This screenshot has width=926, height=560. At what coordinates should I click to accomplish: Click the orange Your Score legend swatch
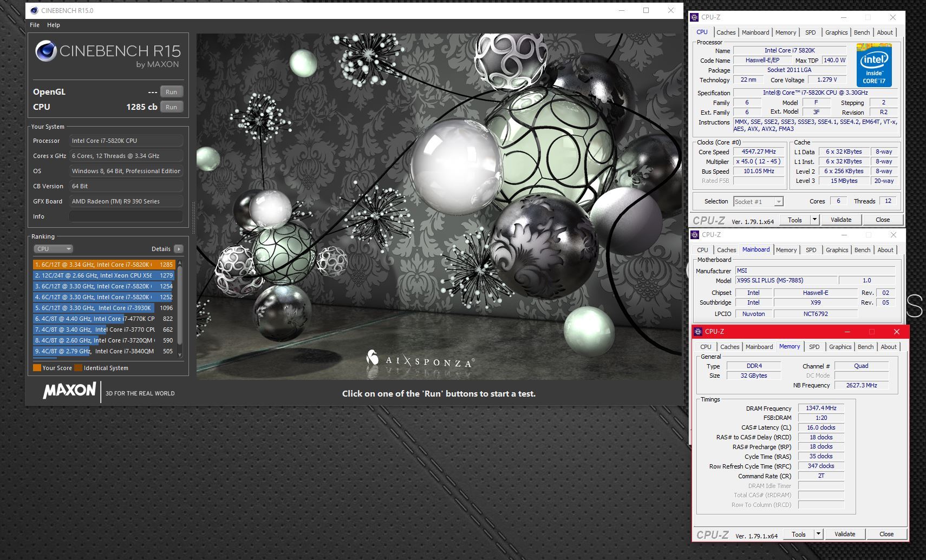click(x=37, y=368)
